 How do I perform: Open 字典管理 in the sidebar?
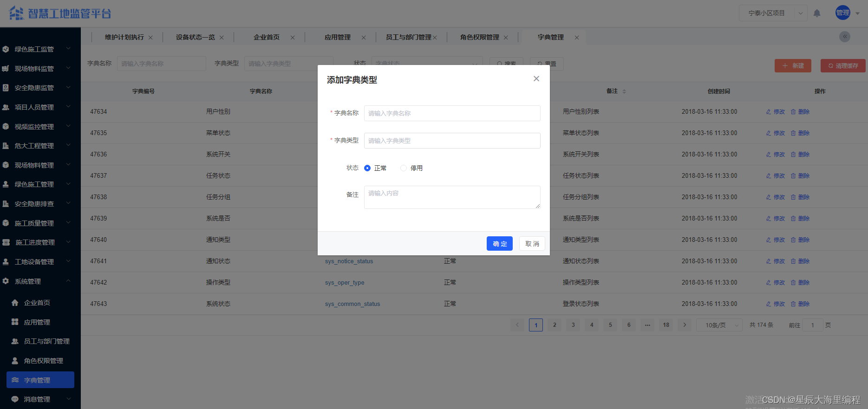pyautogui.click(x=40, y=380)
